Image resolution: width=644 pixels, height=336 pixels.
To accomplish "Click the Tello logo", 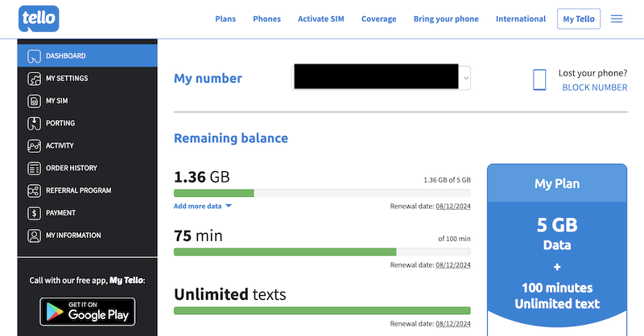I will (38, 18).
